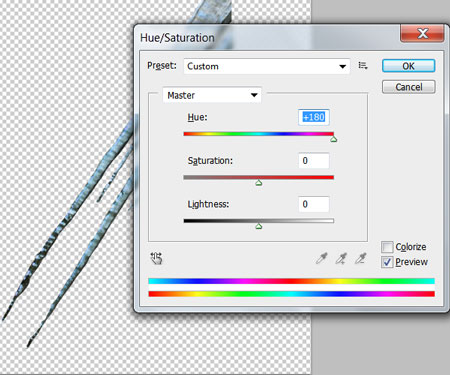Screen dimensions: 450x375
Task: Click the Saturation value field
Action: tap(314, 161)
